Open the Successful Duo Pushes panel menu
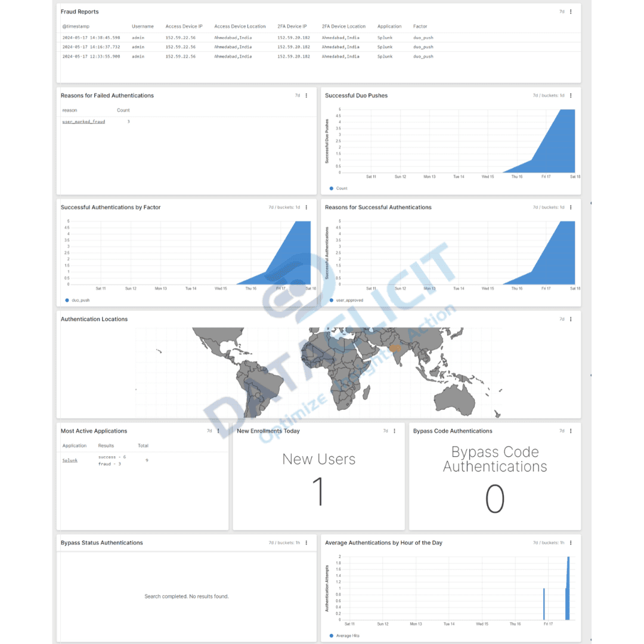The width and height of the screenshot is (644, 644). 571,95
